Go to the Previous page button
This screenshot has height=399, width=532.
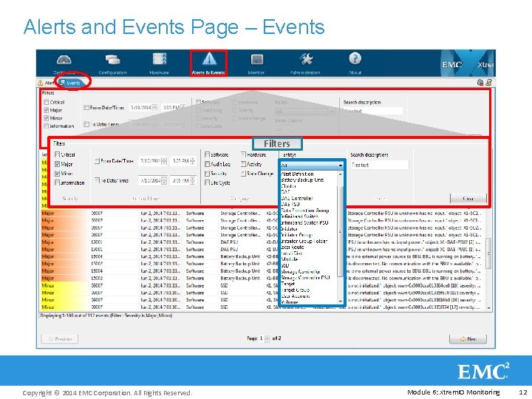[x=60, y=339]
